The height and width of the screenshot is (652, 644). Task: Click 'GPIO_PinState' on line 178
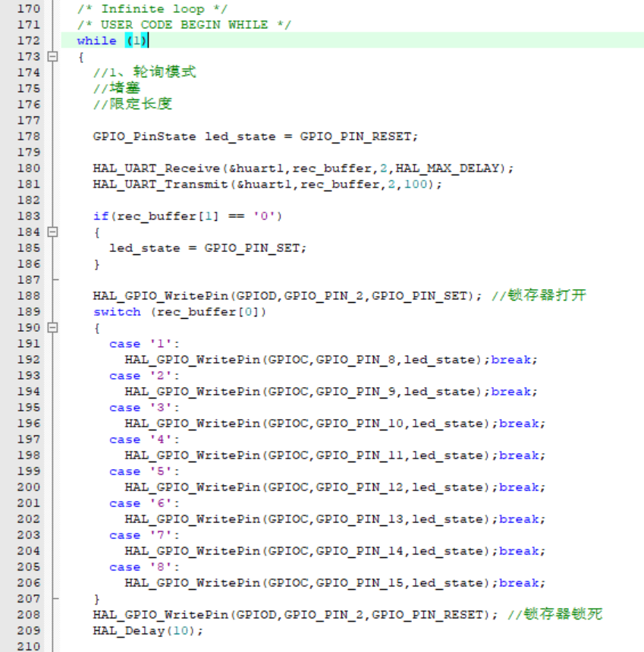click(144, 137)
